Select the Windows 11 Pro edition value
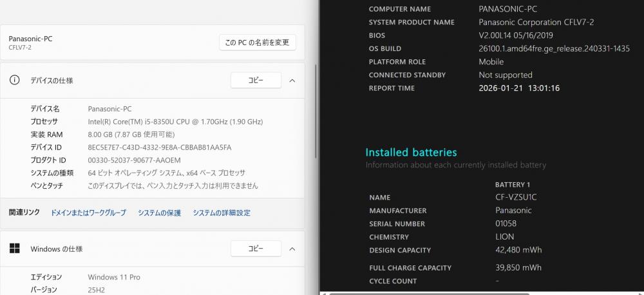This screenshot has width=644, height=295. tap(114, 278)
